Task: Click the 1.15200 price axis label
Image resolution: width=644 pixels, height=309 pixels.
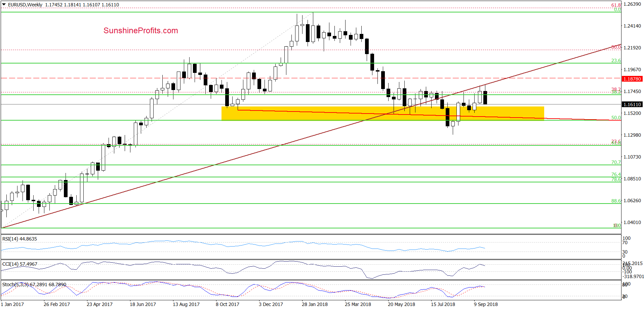Action: [x=632, y=113]
